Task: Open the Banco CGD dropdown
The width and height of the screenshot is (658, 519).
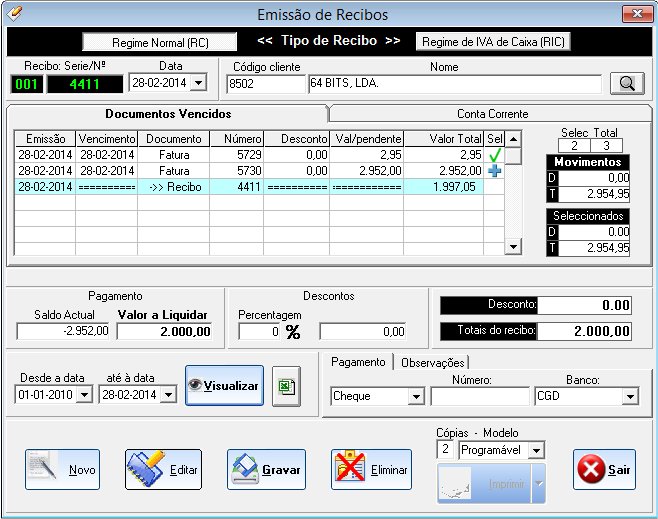Action: click(629, 397)
